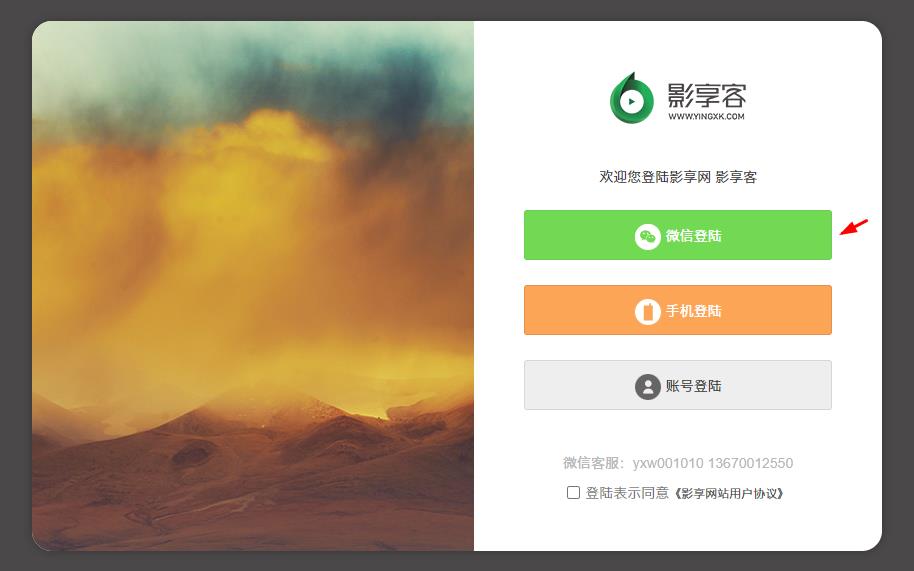Screen dimensions: 914x571
Task: Click the 微信客服 label text
Action: 594,463
